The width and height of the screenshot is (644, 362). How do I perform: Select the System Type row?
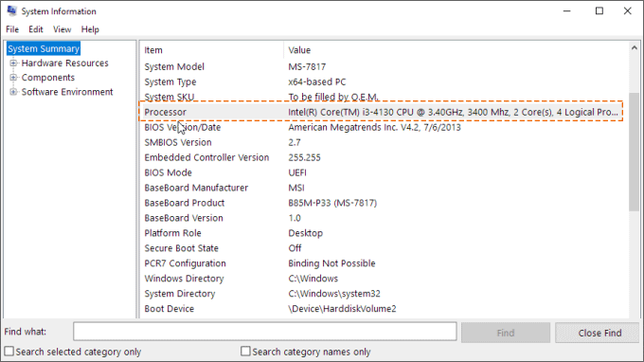[x=384, y=81]
